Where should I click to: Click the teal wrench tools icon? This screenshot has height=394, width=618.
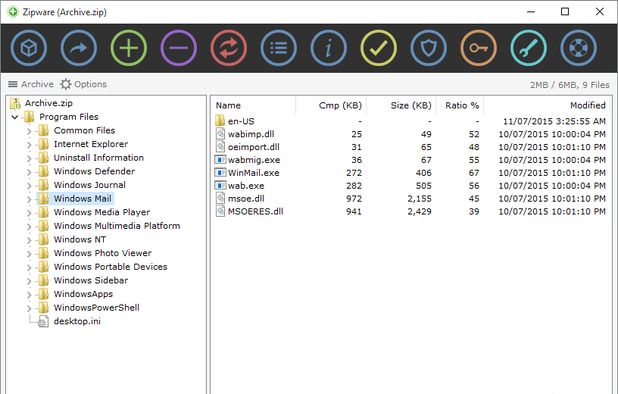tap(529, 48)
